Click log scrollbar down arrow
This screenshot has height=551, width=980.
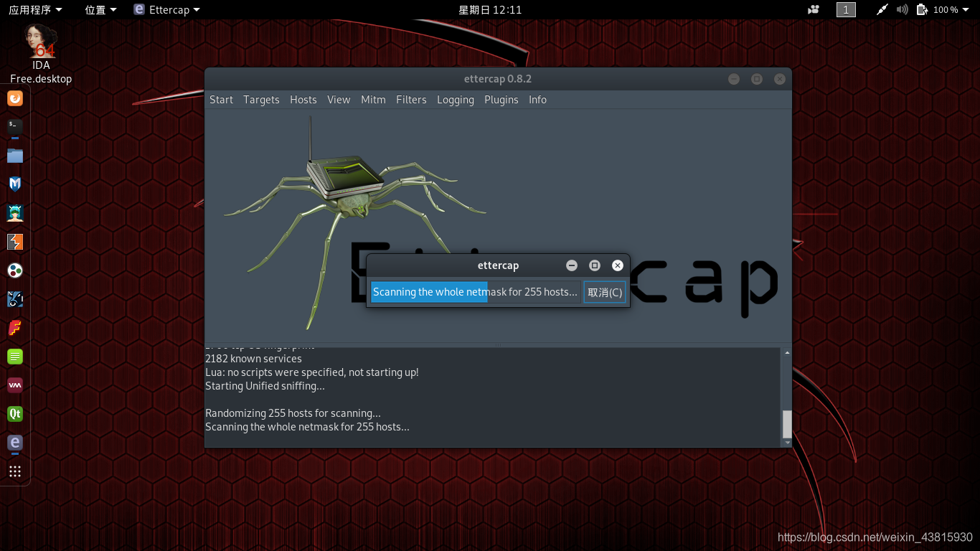click(x=787, y=443)
